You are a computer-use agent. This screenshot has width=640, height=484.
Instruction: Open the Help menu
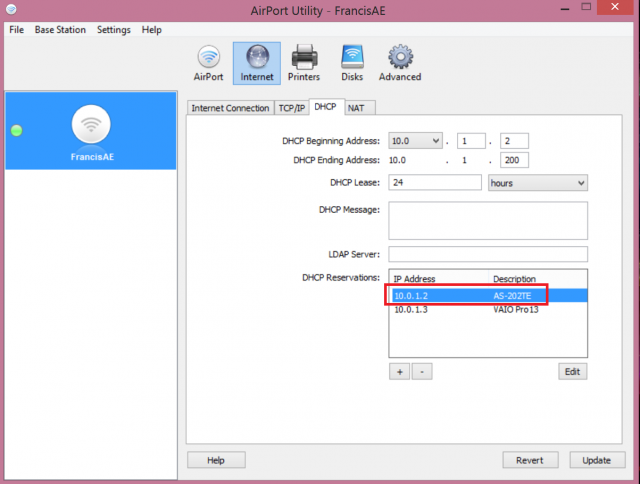pos(151,30)
